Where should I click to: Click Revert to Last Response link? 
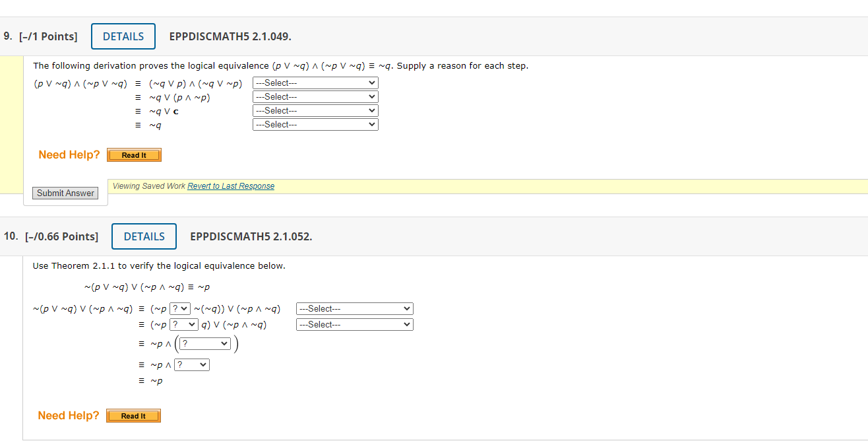[231, 186]
